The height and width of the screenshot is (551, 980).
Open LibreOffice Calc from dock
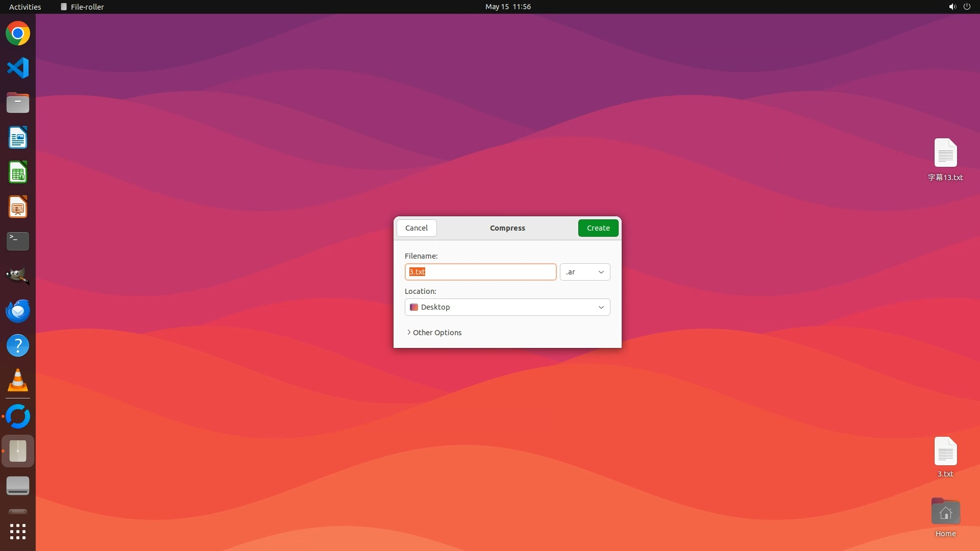click(18, 172)
